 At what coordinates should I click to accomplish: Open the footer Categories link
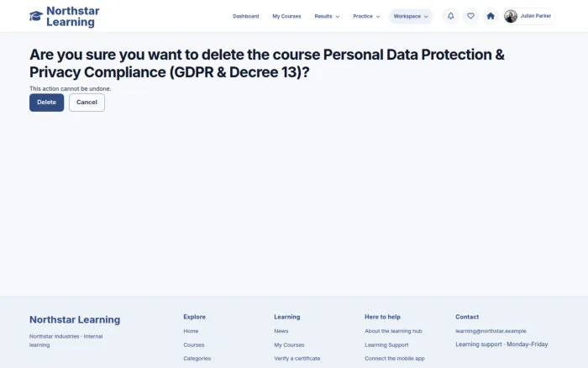(197, 358)
